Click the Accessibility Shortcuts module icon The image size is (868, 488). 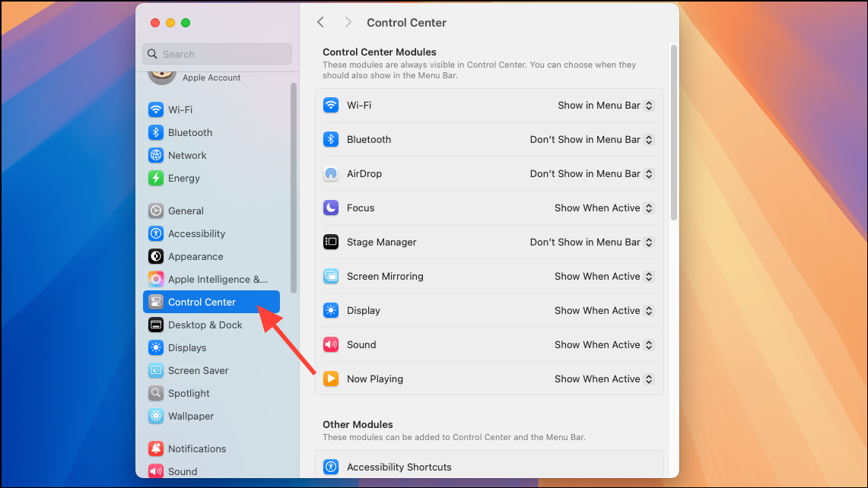[x=330, y=467]
